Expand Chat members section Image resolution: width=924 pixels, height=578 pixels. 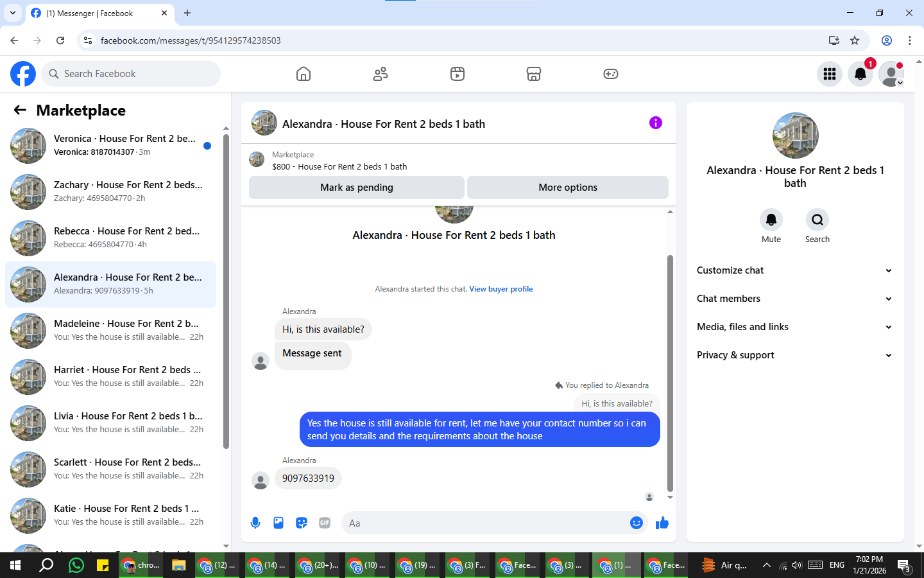coord(795,299)
